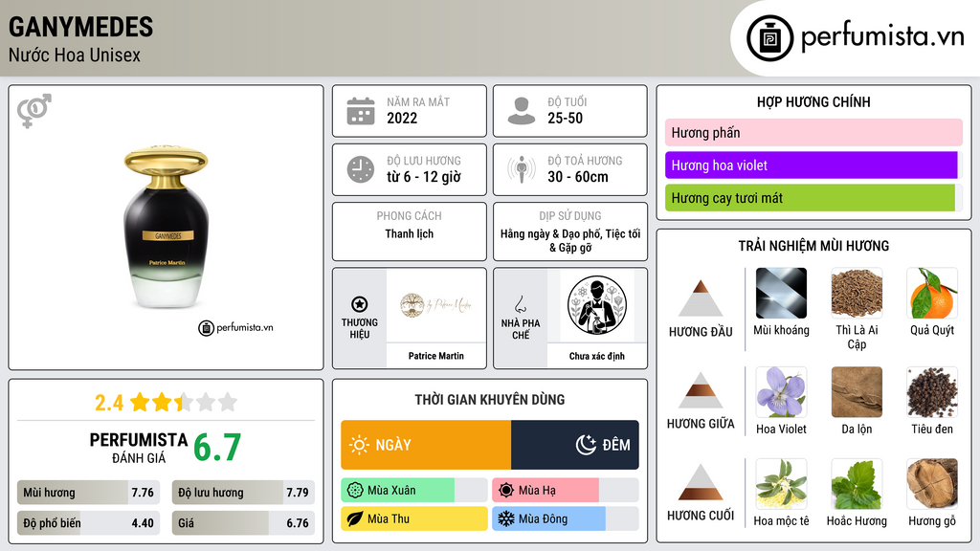Click the person icon beside Độ tuổi

tap(522, 111)
